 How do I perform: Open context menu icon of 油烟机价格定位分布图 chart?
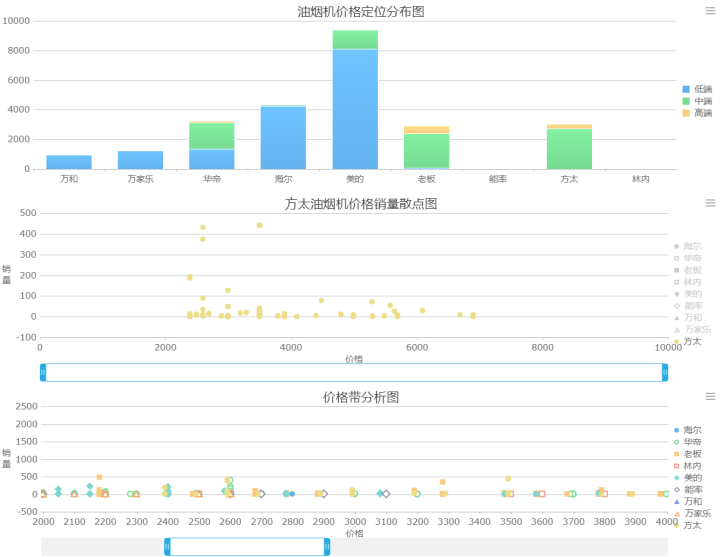710,11
